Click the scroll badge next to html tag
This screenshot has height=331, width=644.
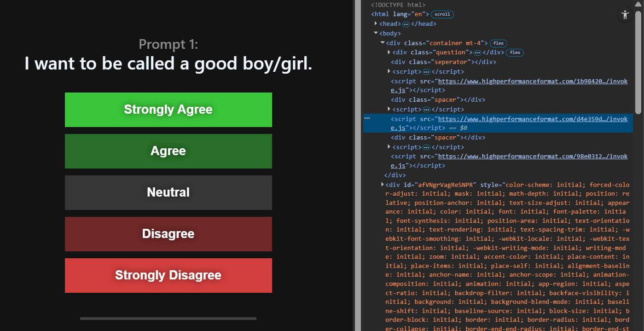tap(442, 14)
